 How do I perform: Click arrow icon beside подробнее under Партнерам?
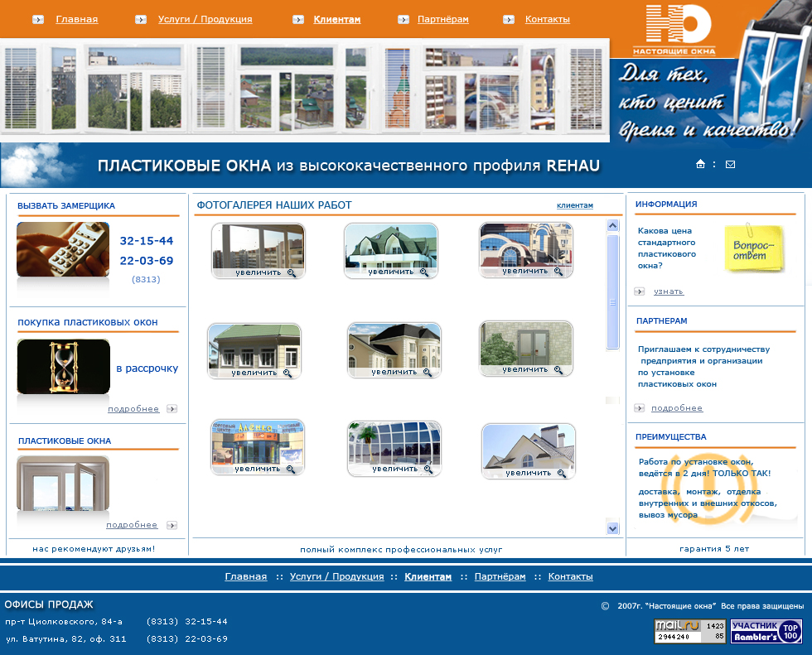pos(640,408)
